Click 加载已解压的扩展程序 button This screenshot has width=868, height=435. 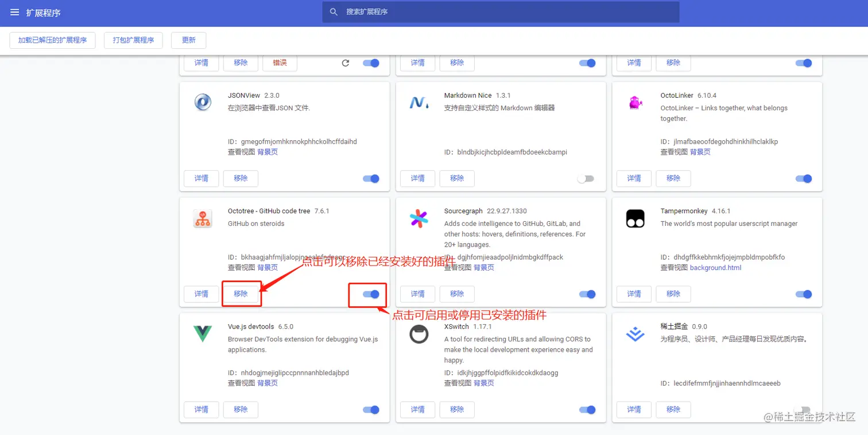(x=52, y=40)
